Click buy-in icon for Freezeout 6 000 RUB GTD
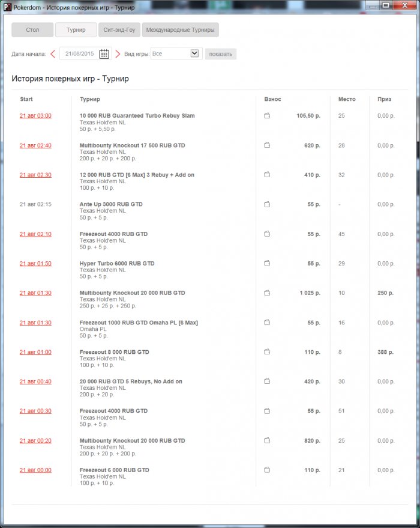Image resolution: width=420 pixels, height=528 pixels. pyautogui.click(x=267, y=470)
